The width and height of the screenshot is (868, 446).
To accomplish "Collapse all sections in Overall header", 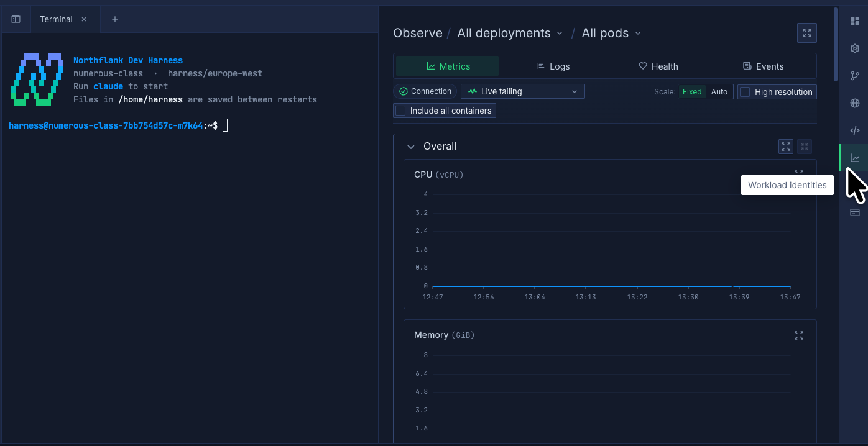I will click(805, 147).
